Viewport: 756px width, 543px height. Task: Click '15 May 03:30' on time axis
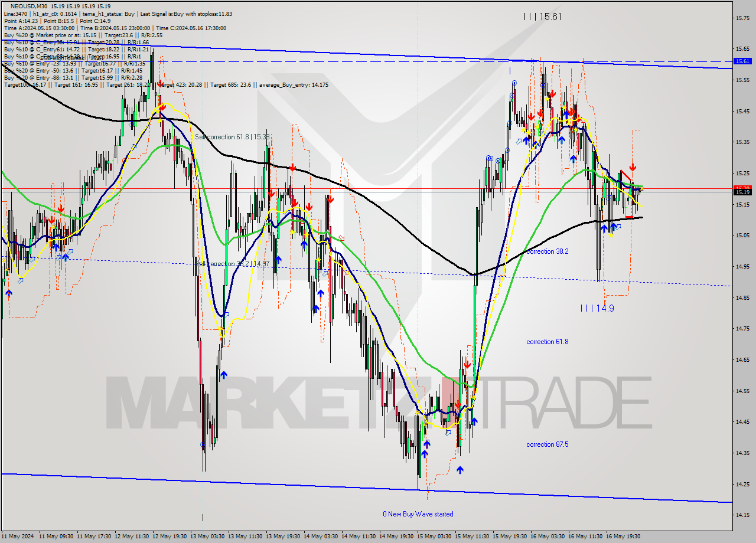434,537
